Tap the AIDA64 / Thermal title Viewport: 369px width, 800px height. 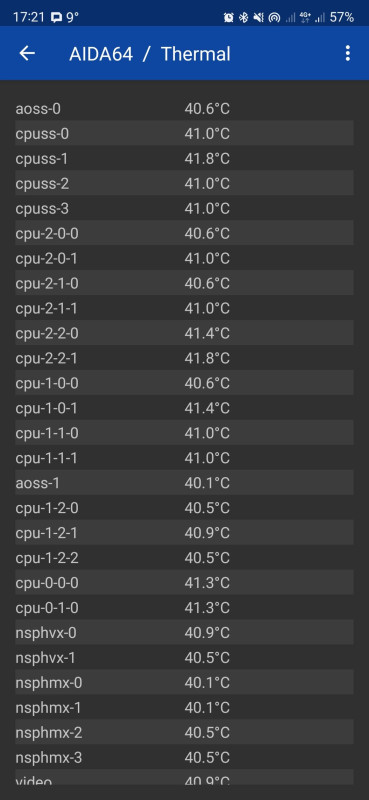pyautogui.click(x=150, y=54)
